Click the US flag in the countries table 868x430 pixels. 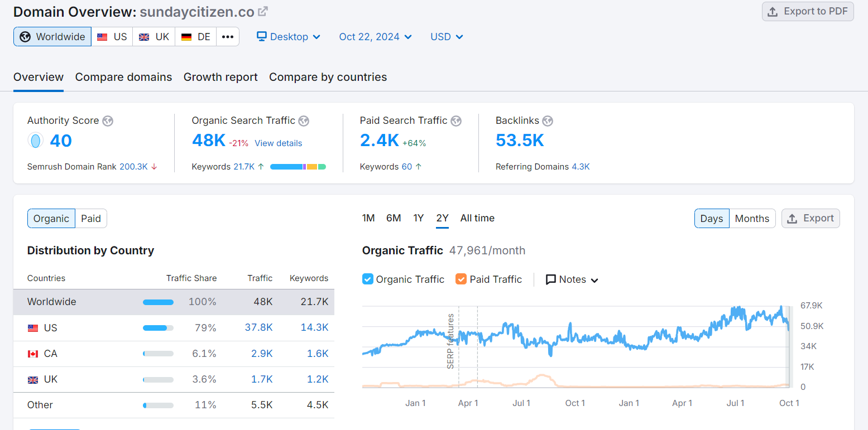[x=33, y=328]
